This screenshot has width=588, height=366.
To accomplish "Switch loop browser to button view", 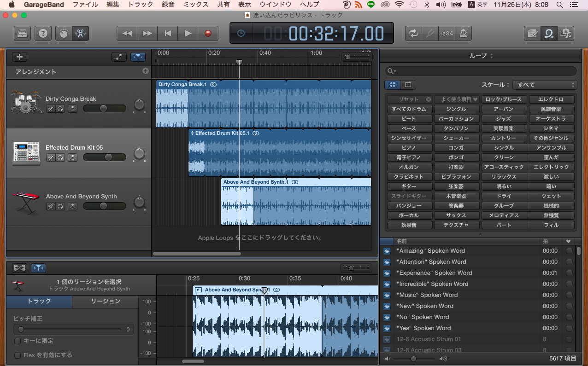I will click(x=393, y=85).
